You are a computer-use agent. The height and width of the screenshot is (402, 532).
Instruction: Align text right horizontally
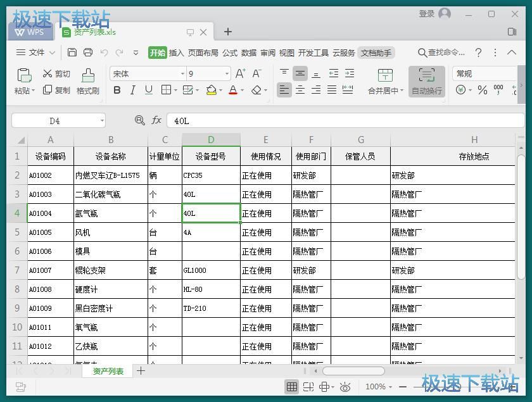[316, 90]
